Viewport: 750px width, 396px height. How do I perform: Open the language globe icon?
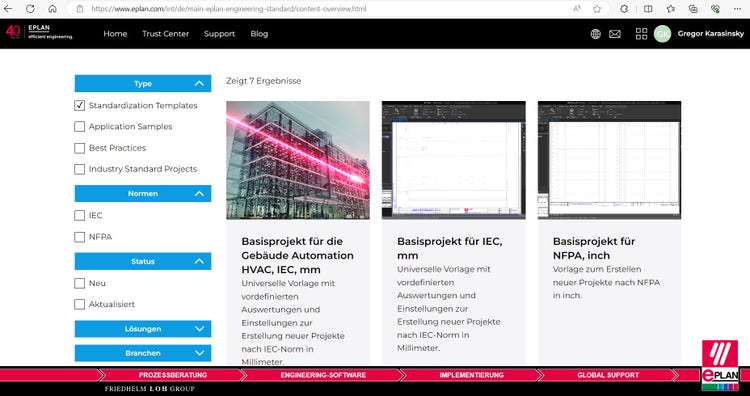tap(596, 34)
